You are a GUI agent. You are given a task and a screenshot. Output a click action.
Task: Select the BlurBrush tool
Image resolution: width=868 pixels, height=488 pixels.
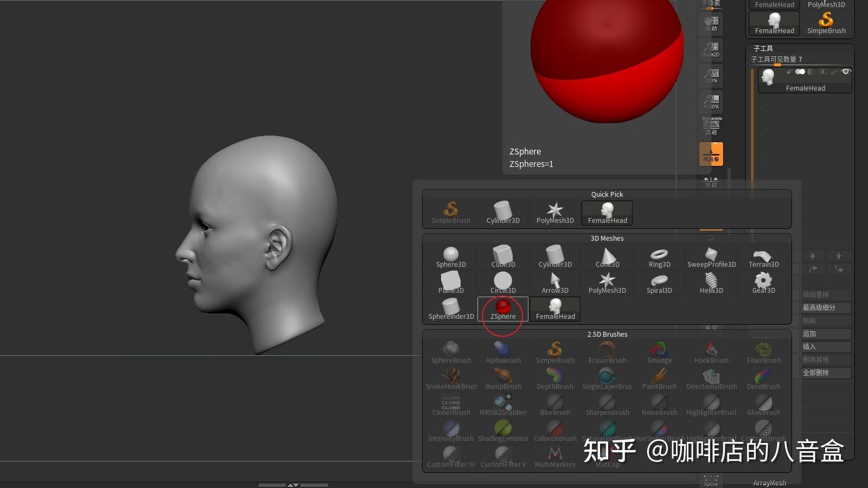pyautogui.click(x=555, y=405)
